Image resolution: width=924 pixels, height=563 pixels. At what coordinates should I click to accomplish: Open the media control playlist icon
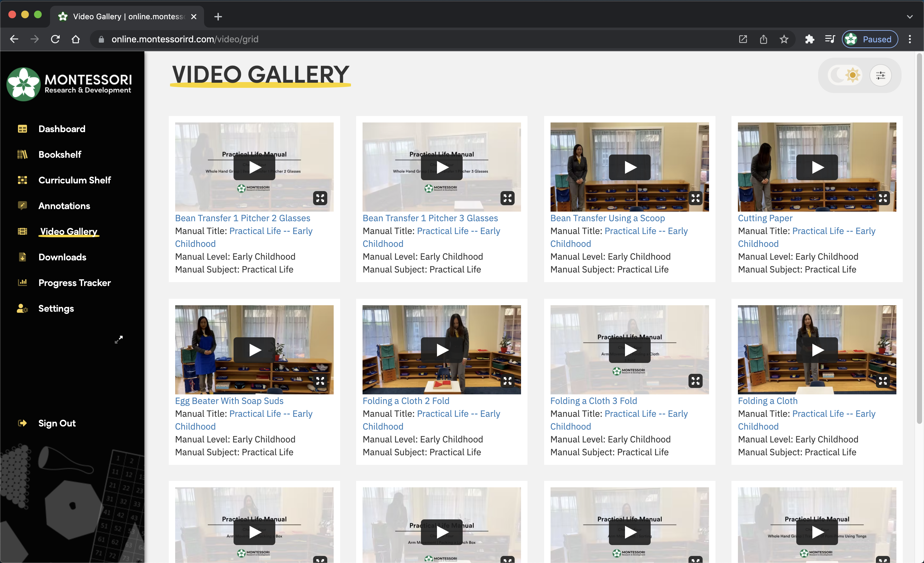pos(829,39)
